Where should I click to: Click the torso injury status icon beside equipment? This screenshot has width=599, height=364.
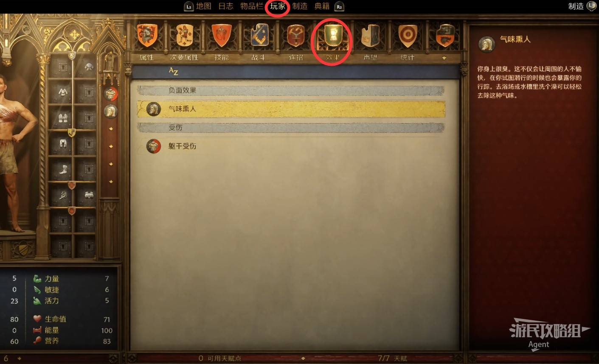pos(111,94)
